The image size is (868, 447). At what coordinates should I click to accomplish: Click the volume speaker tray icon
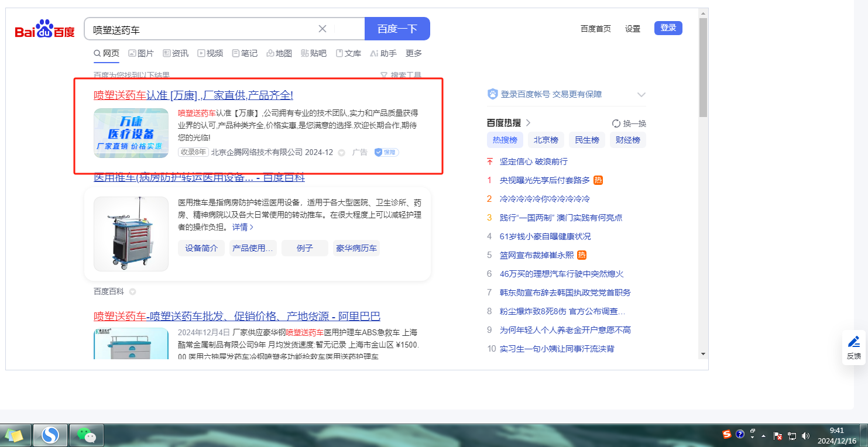tap(805, 435)
